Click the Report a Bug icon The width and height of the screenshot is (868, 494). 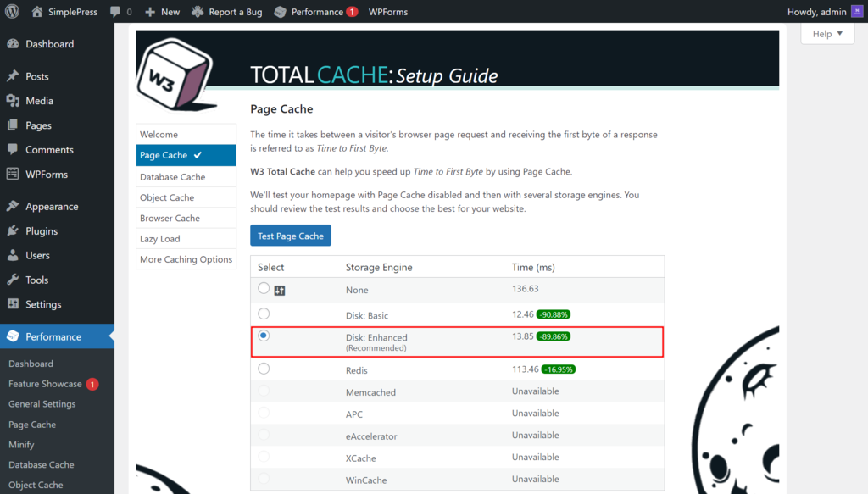coord(197,12)
